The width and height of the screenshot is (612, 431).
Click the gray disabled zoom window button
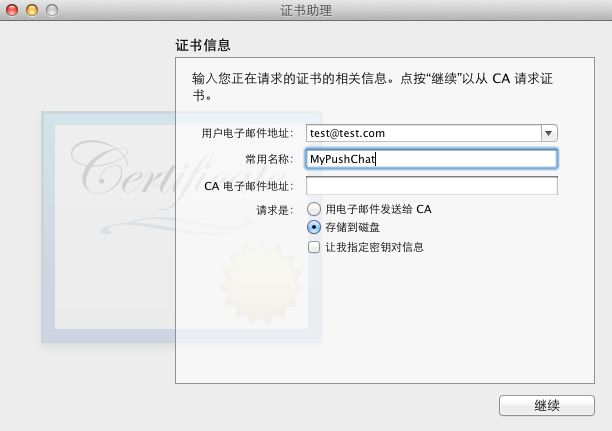(x=52, y=10)
